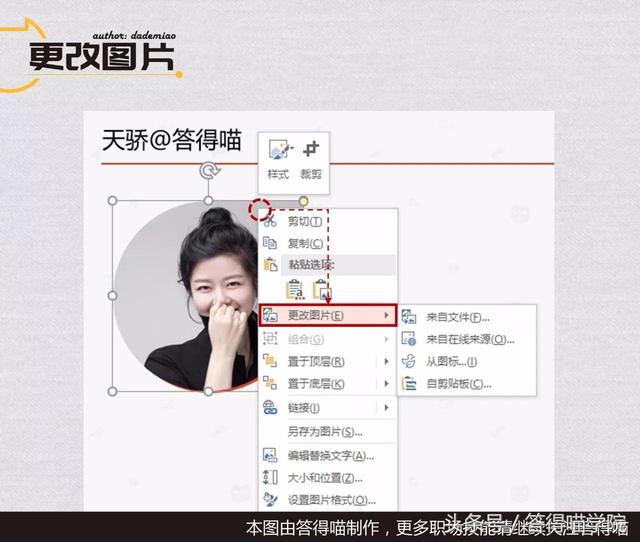Click the from-clipboard icon
Viewport: 640px width, 542px height.
pos(409,384)
